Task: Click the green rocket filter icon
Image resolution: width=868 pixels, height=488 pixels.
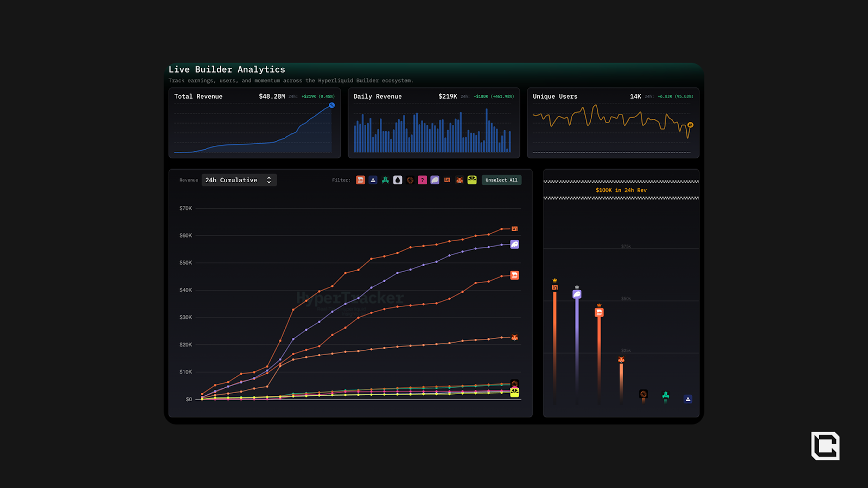Action: tap(385, 180)
